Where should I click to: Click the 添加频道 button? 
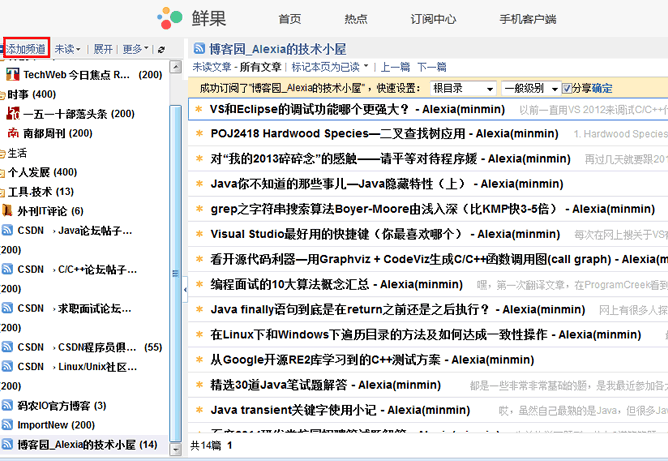pos(25,48)
